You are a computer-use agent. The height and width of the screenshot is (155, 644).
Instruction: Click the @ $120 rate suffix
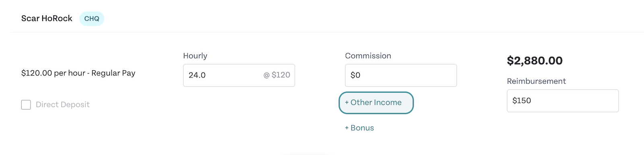click(277, 75)
